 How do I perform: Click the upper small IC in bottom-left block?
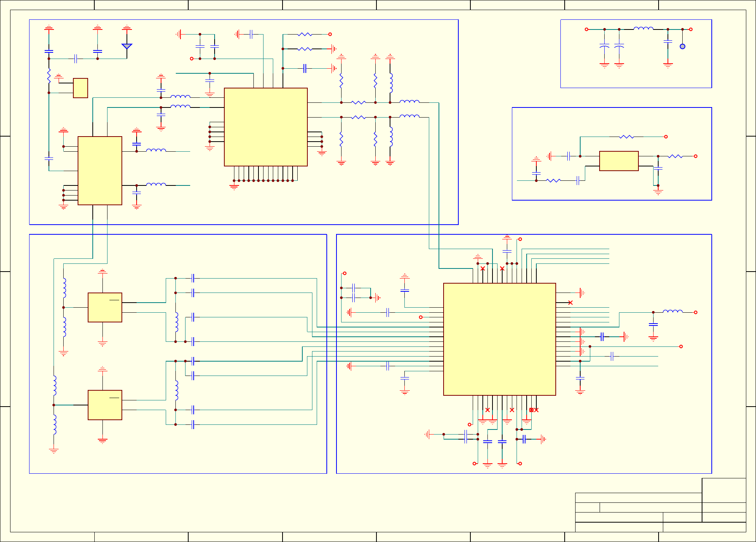pos(105,307)
